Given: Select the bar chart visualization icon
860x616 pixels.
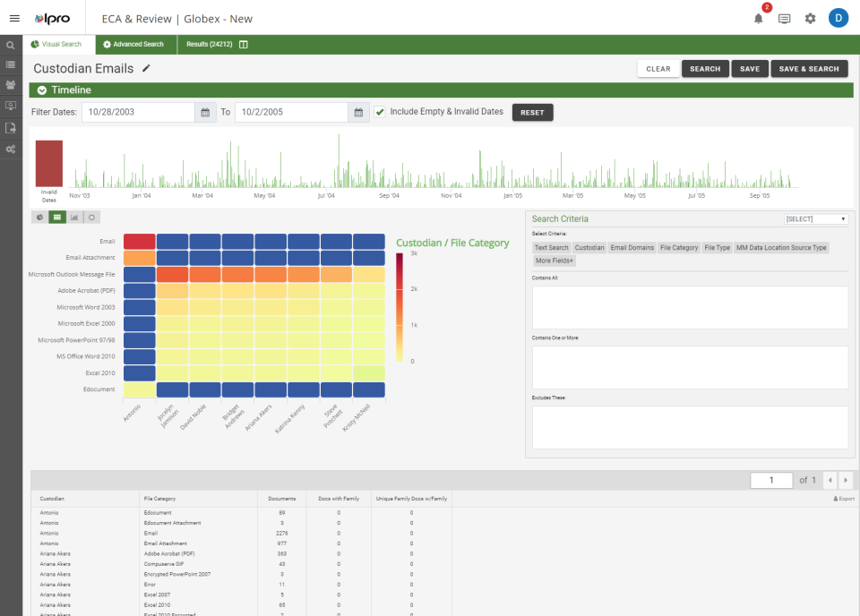Looking at the screenshot, I should click(x=73, y=217).
